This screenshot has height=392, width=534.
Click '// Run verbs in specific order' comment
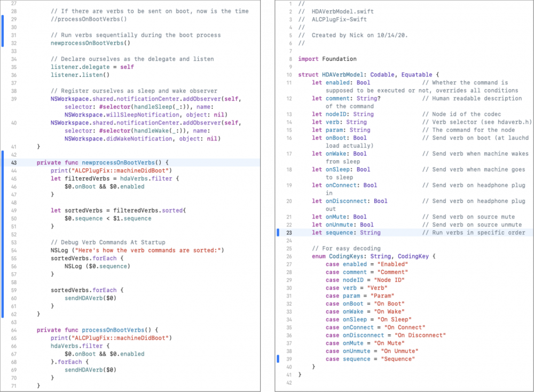(474, 233)
